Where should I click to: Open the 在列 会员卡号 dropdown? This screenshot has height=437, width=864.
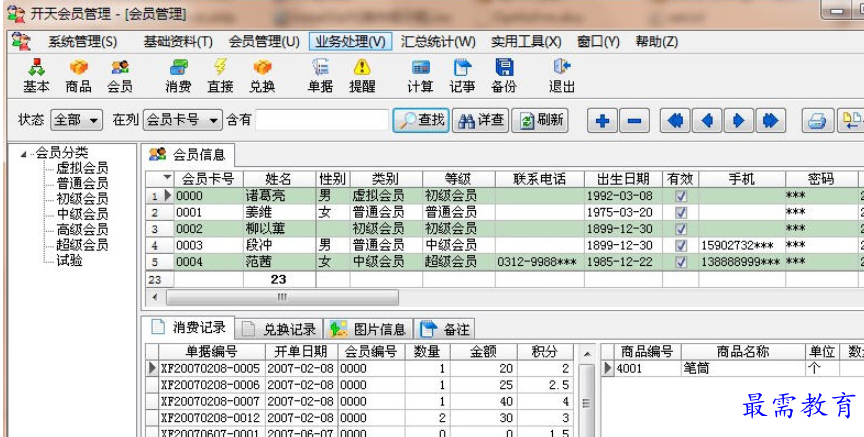[x=182, y=120]
